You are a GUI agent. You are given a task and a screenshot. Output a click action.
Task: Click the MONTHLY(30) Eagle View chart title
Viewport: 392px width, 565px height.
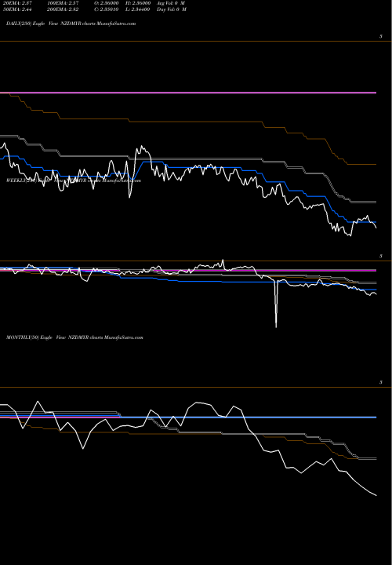(74, 337)
